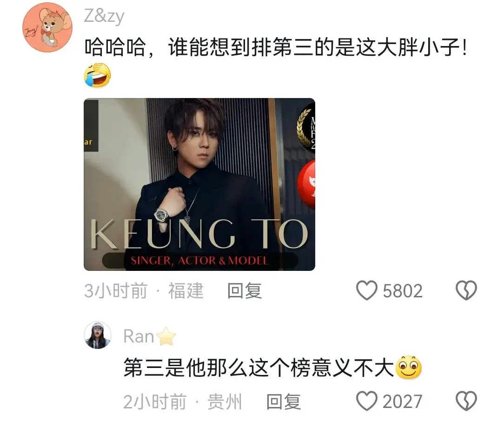This screenshot has height=427, width=504.
Task: Open the Keung To image attachment
Action: 199,184
